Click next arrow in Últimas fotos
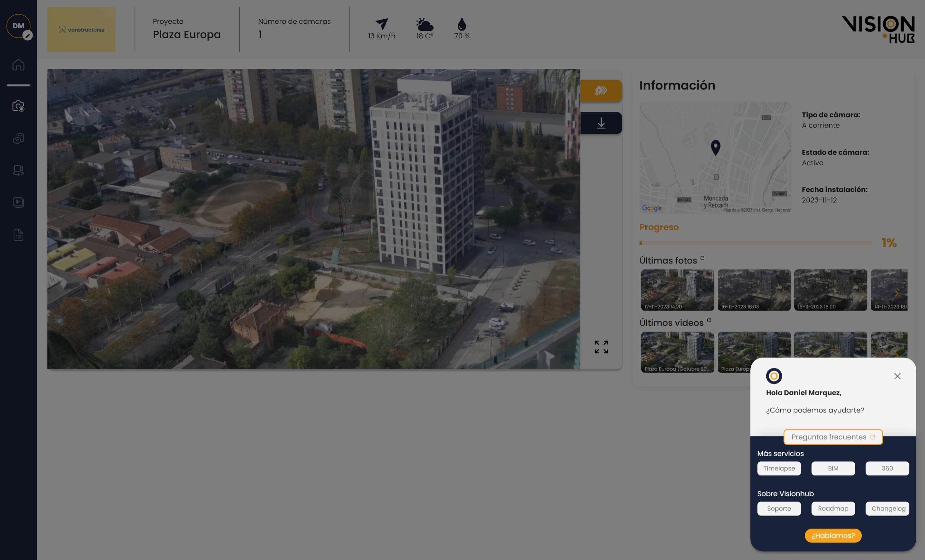Screen dimensions: 925x560 click(897, 293)
